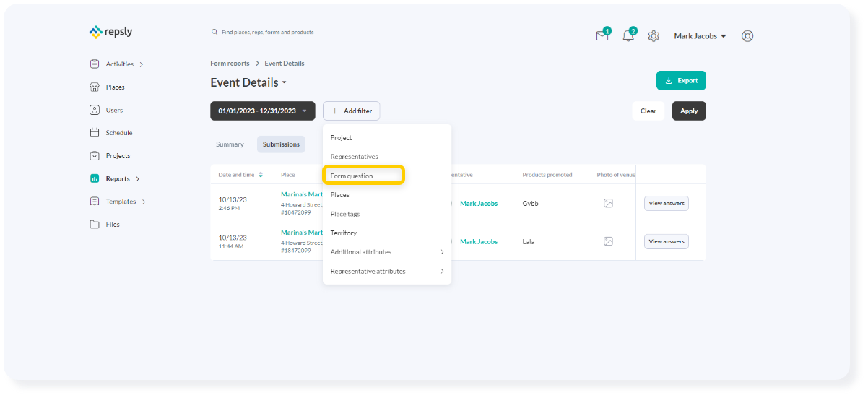Click the Reports chart icon in sidebar
The image size is (868, 398).
tap(95, 178)
